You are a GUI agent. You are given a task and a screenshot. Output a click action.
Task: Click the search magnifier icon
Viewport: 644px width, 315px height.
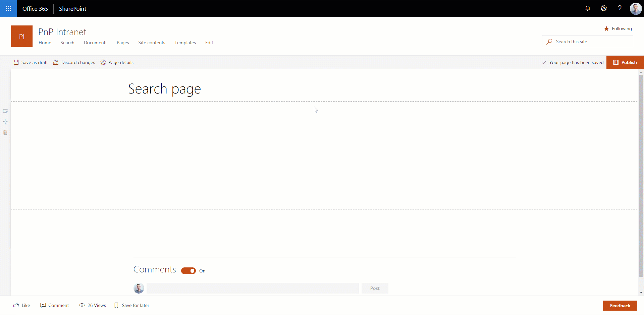(x=549, y=42)
